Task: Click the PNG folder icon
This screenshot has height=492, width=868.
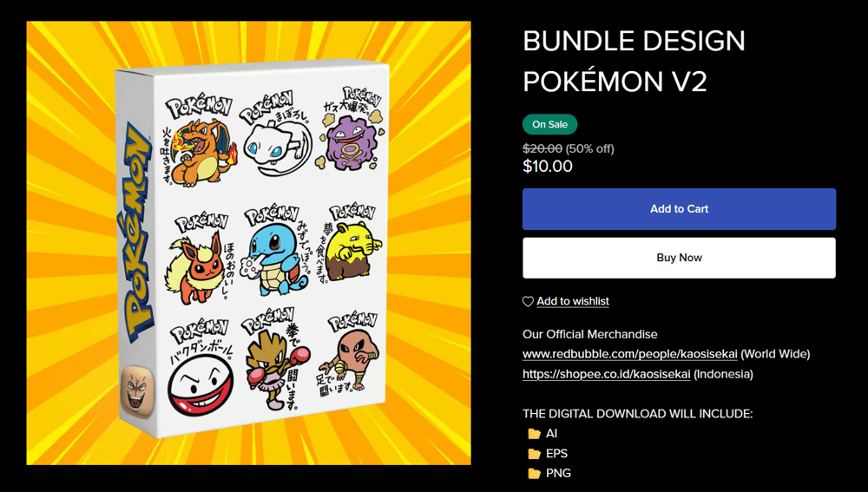Action: pyautogui.click(x=534, y=474)
